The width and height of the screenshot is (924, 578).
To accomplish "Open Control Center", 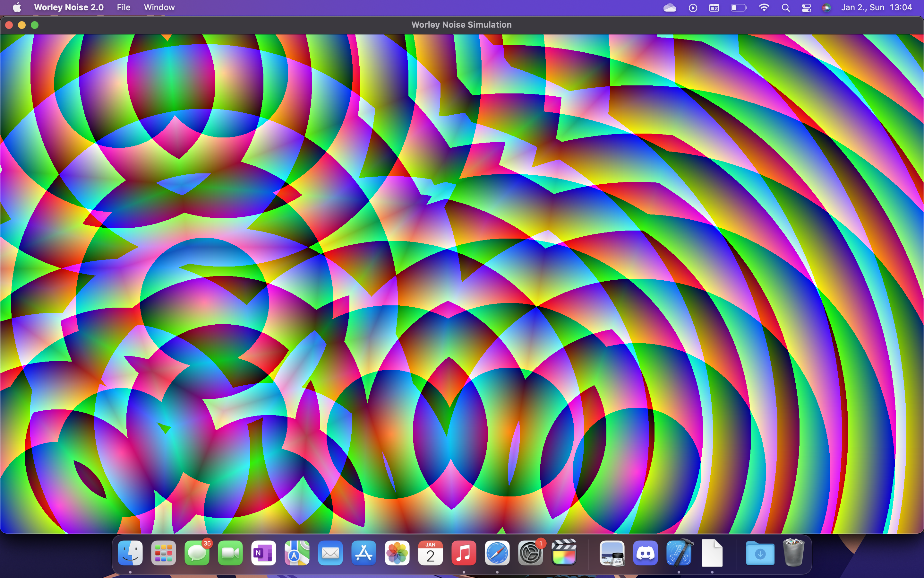I will point(806,8).
